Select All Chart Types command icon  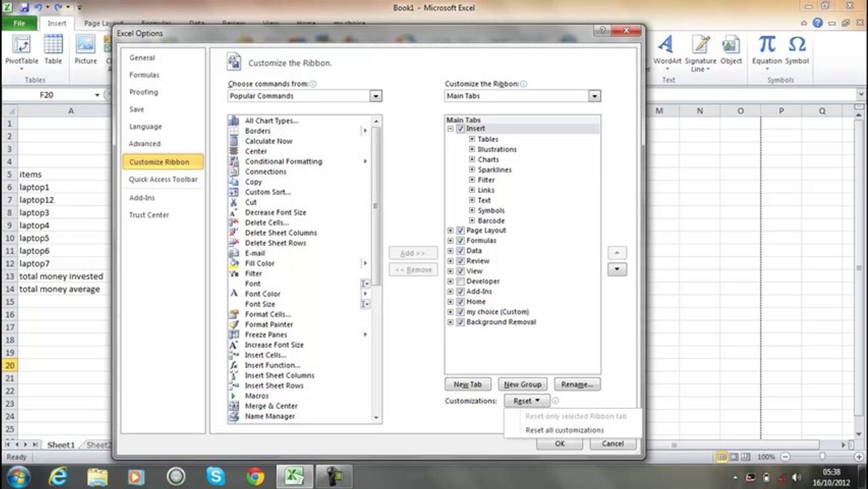(x=234, y=121)
